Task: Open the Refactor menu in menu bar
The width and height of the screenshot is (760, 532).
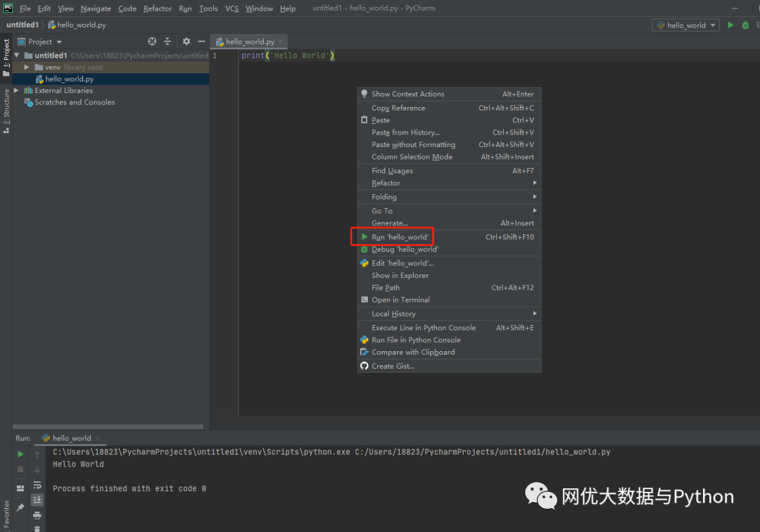Action: coord(158,8)
